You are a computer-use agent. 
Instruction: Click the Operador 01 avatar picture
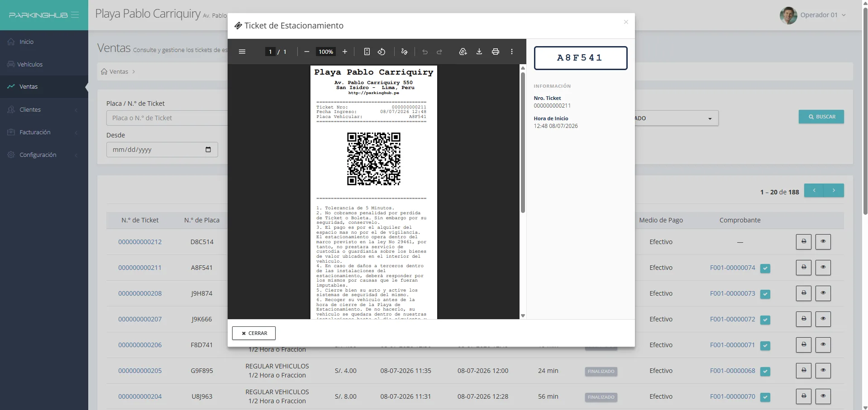tap(788, 15)
